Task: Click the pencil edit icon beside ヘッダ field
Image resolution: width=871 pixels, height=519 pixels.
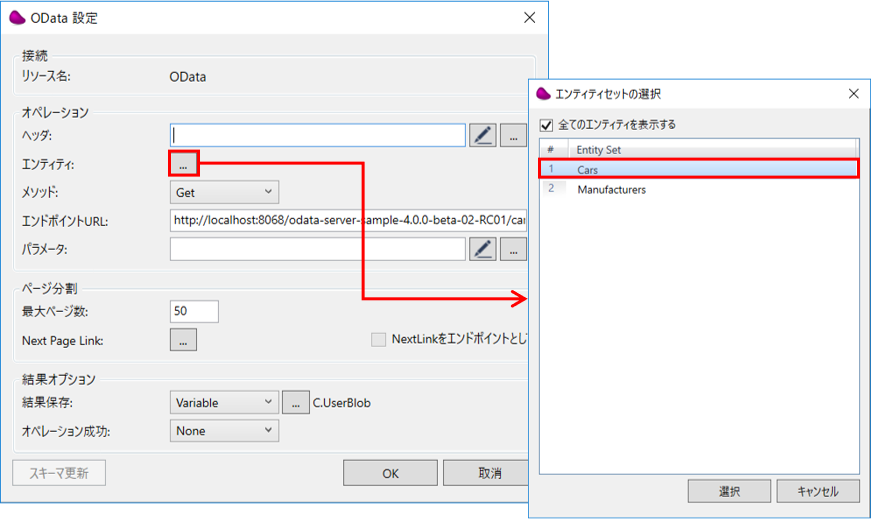Action: click(482, 135)
